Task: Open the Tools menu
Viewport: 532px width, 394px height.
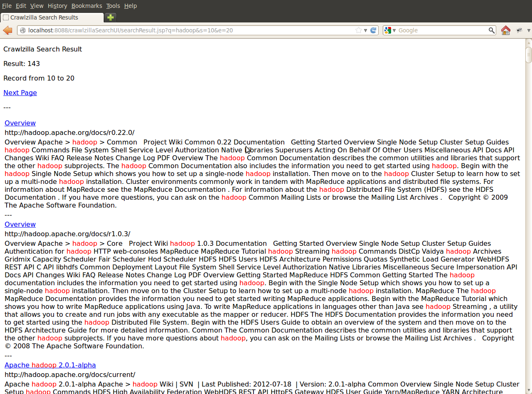Action: [x=113, y=6]
